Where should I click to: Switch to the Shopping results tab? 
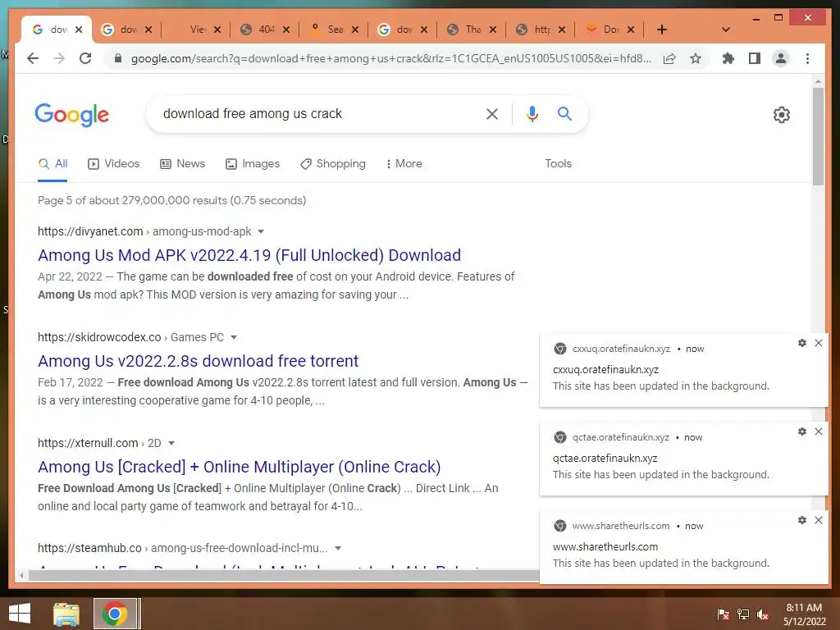pyautogui.click(x=333, y=163)
